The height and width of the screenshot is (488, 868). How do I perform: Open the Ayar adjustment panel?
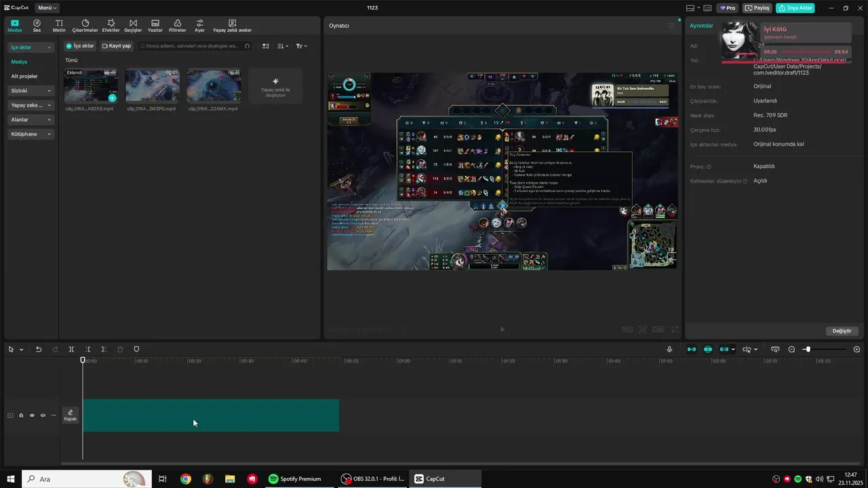199,26
